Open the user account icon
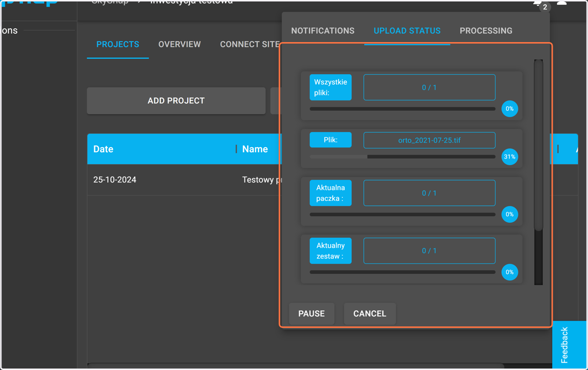 562,3
